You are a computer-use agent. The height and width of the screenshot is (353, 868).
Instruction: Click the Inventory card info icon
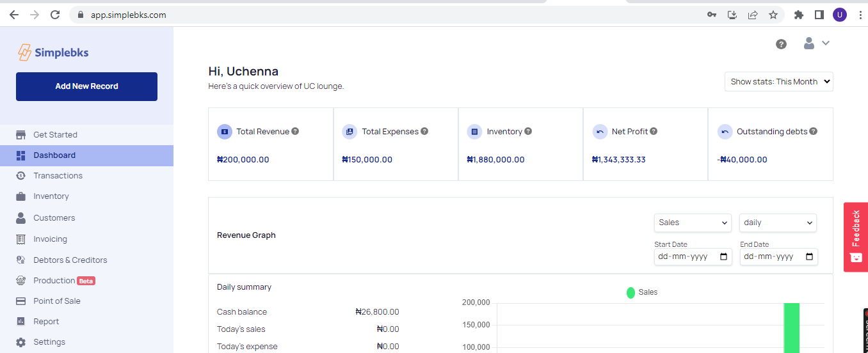(x=528, y=131)
